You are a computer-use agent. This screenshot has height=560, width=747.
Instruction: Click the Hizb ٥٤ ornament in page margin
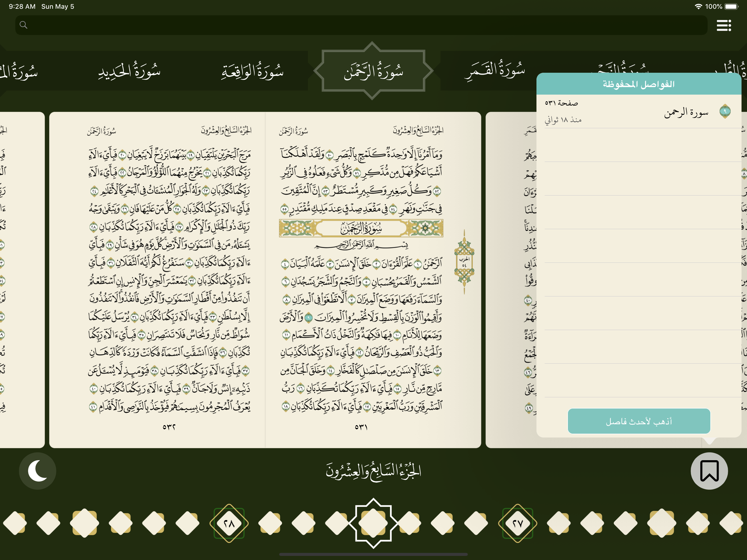pyautogui.click(x=464, y=262)
